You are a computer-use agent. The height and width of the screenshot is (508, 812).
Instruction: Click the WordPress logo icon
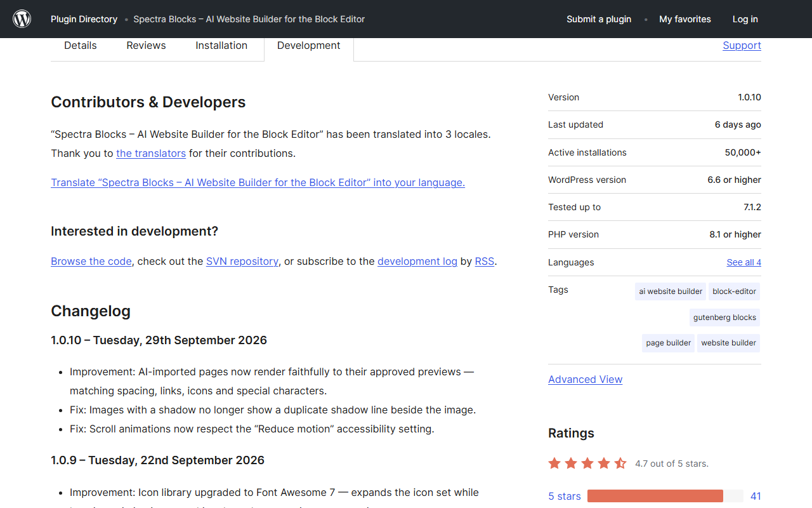click(x=22, y=19)
